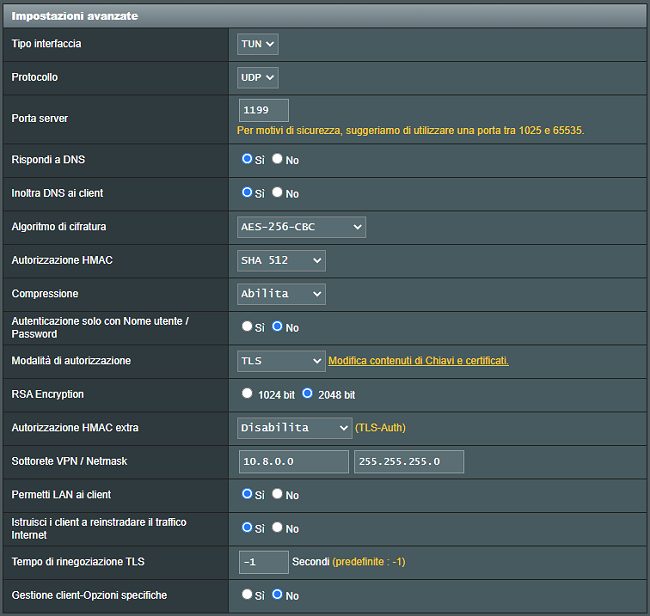Choose 1024 bit RSA Encryption

tap(247, 394)
